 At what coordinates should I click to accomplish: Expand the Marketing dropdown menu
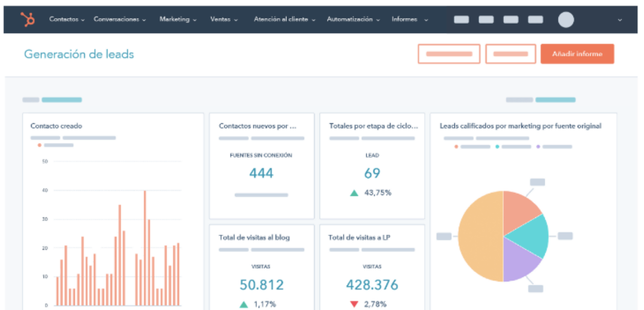[x=178, y=19]
